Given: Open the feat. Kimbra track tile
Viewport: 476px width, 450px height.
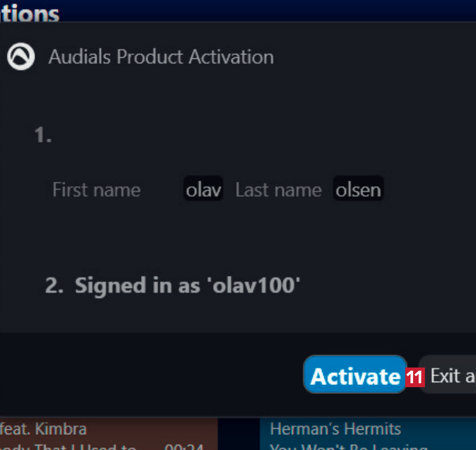Looking at the screenshot, I should point(107,435).
